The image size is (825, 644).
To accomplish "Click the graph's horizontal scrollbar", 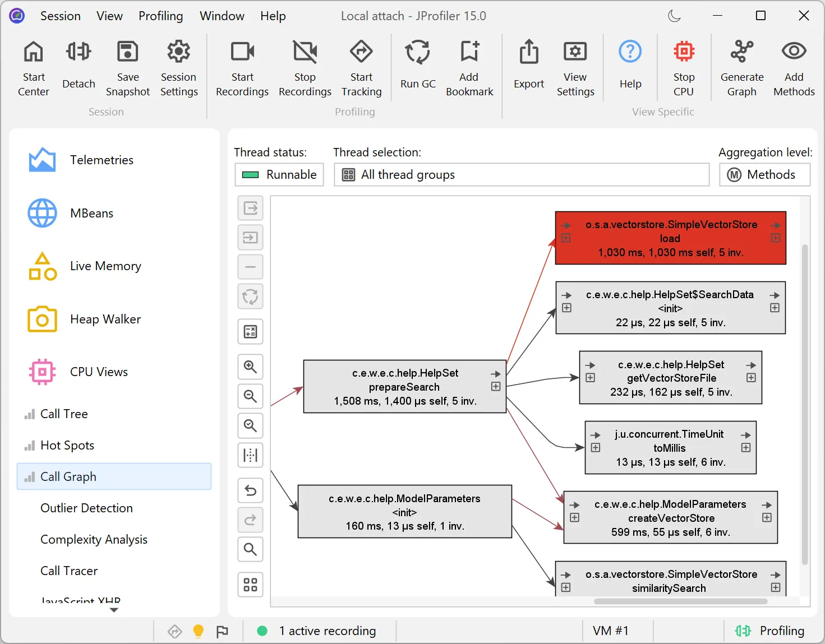I will pyautogui.click(x=680, y=601).
